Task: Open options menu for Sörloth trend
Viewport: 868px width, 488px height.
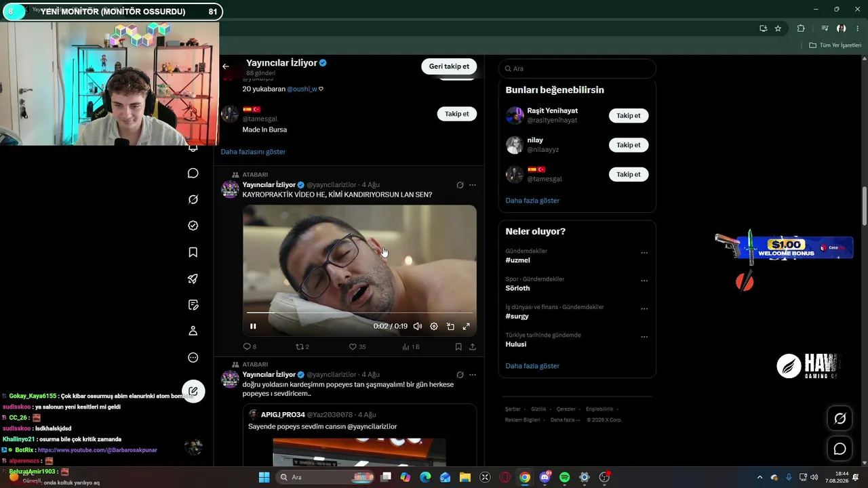Action: pos(644,281)
